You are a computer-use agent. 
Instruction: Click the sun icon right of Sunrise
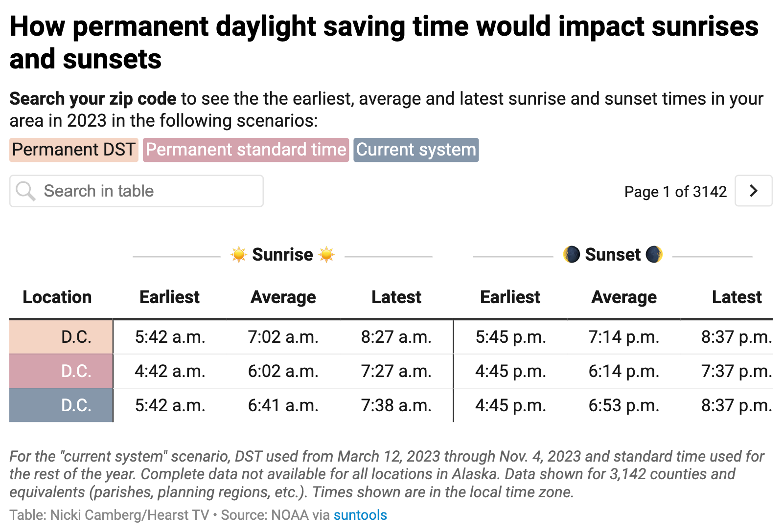[x=326, y=255]
